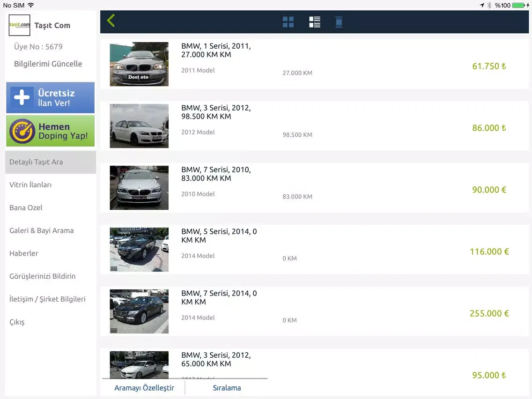Tap the 95.000 ₺ price
The image size is (532, 399).
click(489, 375)
